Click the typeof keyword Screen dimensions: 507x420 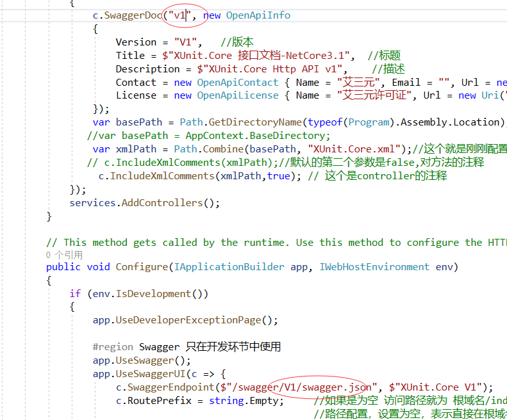coord(324,122)
